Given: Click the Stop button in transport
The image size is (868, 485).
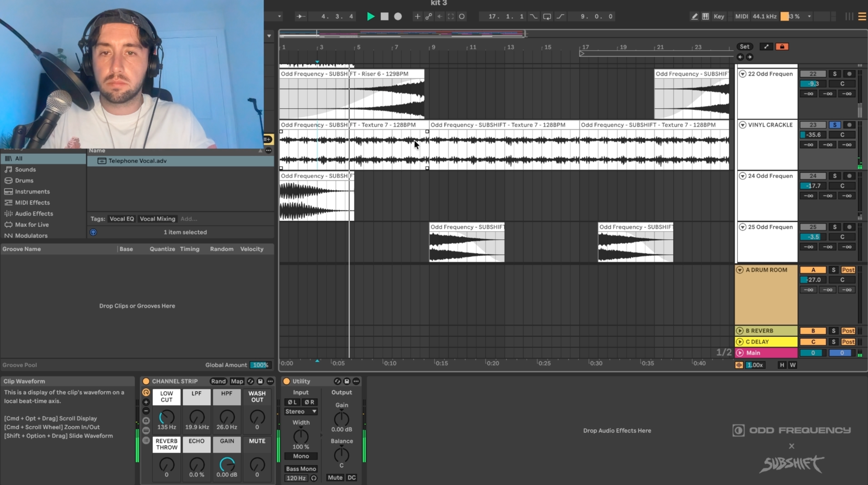Looking at the screenshot, I should 385,16.
